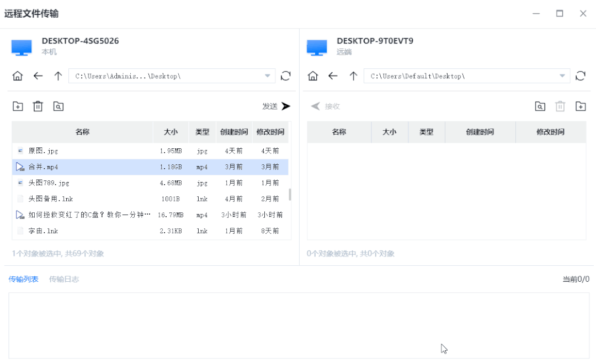This screenshot has height=364, width=596.
Task: Click the new folder icon on the remote panel
Action: click(581, 106)
